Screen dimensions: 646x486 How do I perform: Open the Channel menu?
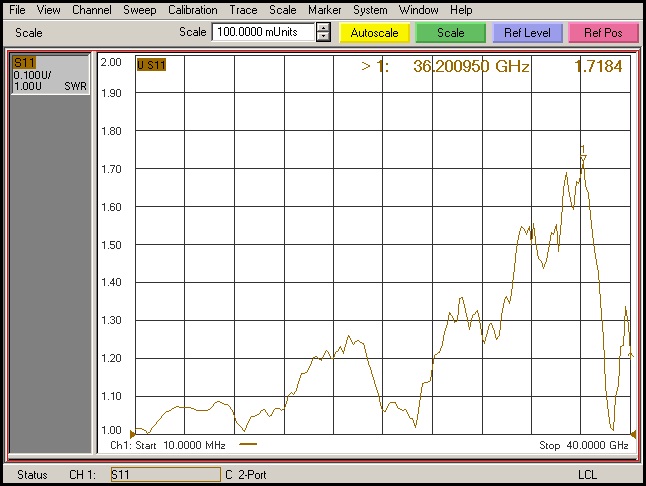point(92,10)
